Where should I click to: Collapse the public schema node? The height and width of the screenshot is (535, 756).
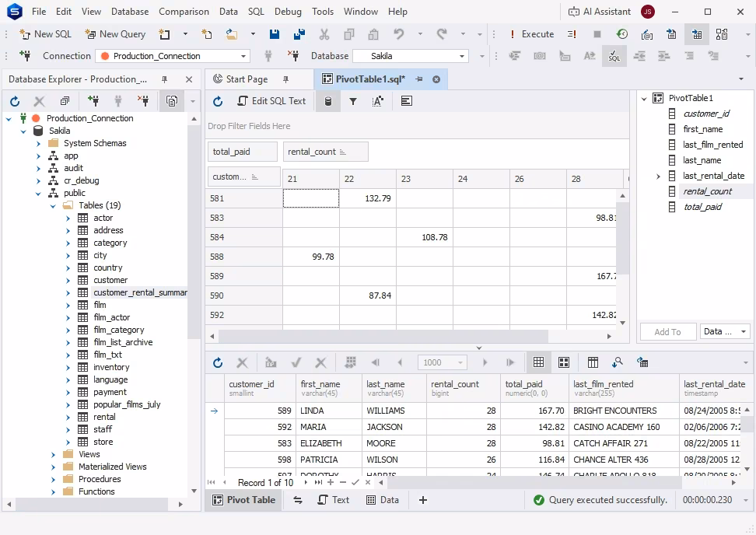(x=39, y=194)
